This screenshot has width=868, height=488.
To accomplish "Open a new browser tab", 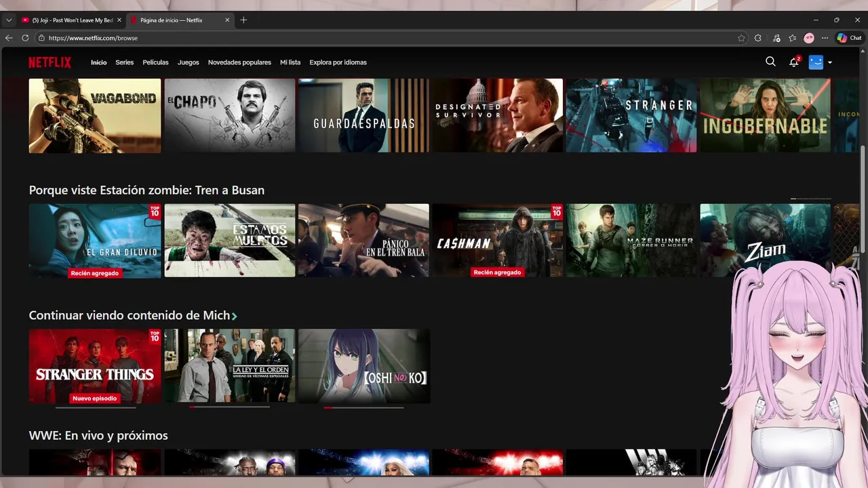I will coord(243,20).
